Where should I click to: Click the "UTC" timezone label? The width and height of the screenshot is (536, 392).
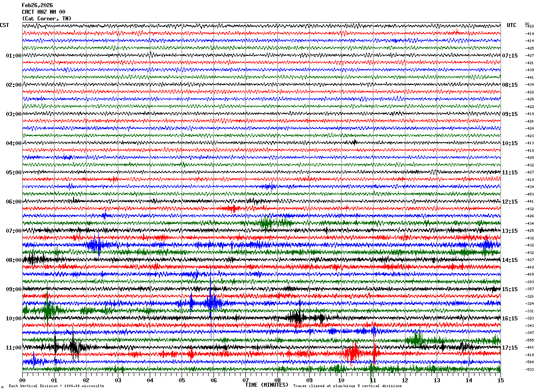(512, 25)
